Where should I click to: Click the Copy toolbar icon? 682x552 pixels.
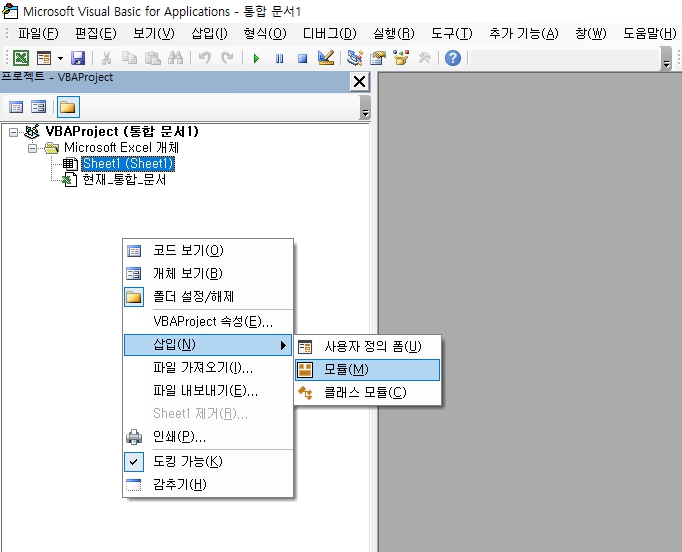(129, 58)
